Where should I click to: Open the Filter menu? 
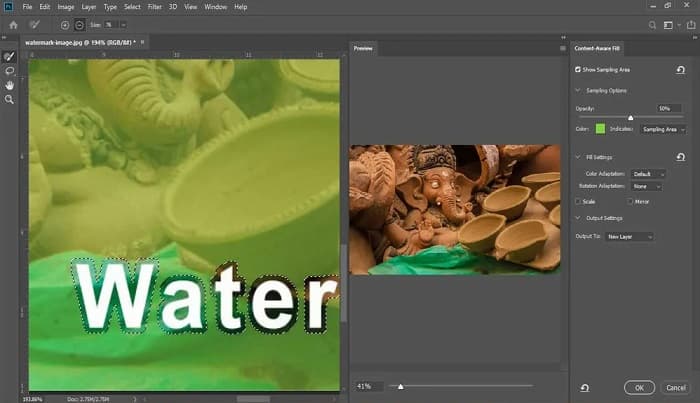154,7
